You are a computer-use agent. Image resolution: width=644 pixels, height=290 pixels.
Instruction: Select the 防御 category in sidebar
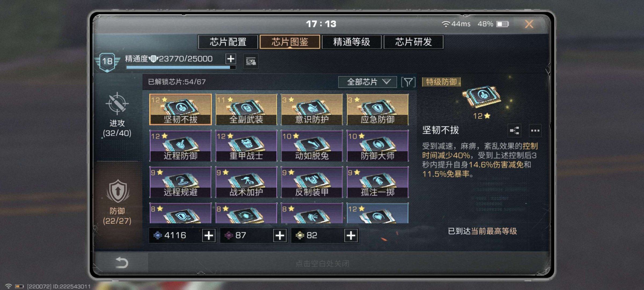tap(117, 202)
